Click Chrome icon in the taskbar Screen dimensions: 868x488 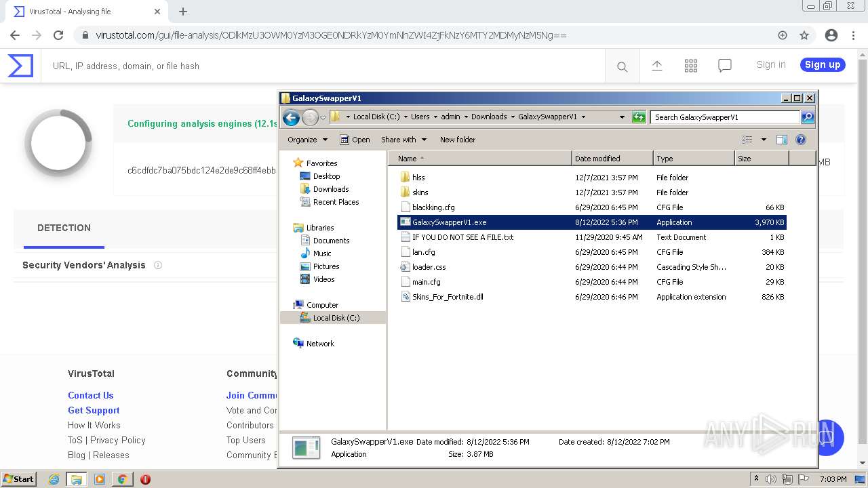coord(122,479)
